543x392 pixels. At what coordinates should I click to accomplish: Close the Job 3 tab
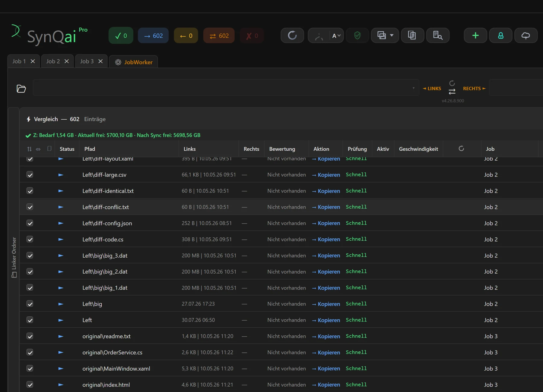point(100,61)
